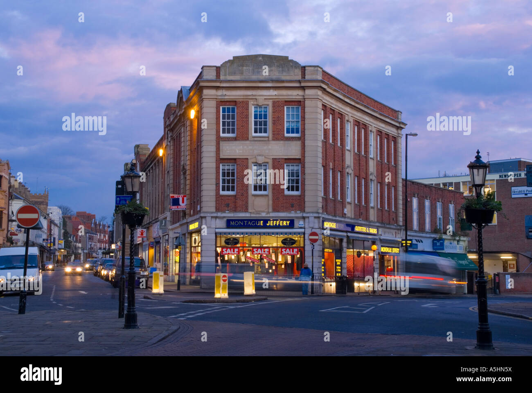This screenshot has height=393, width=532.
Task: Select the Herald & Post sign
Action: [521, 192]
